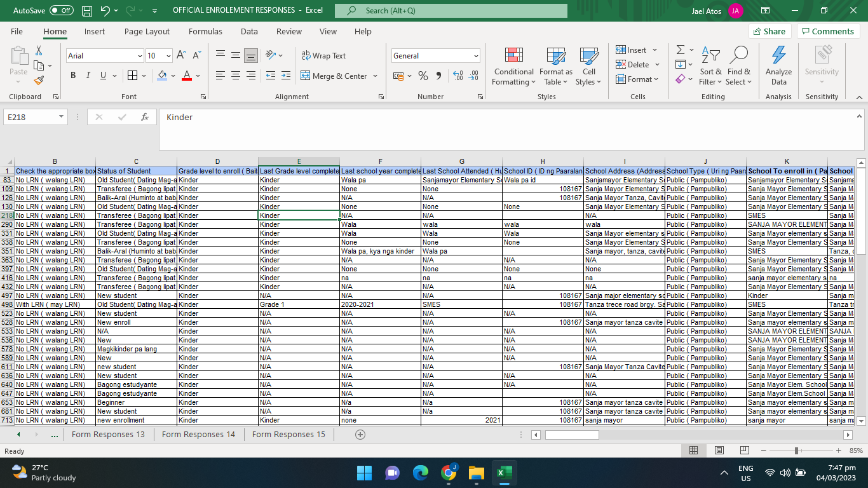868x488 pixels.
Task: Apply italic formatting
Action: pos(88,76)
